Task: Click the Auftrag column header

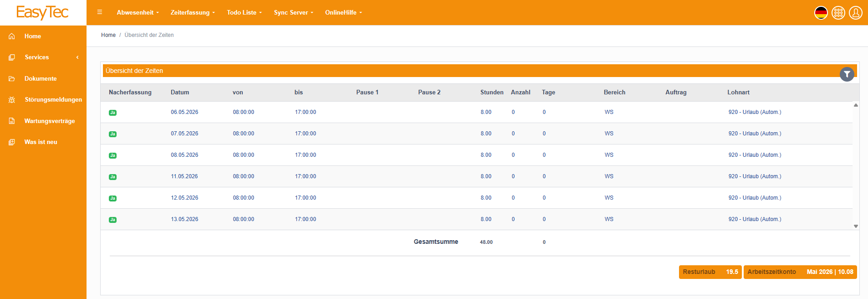Action: [676, 92]
